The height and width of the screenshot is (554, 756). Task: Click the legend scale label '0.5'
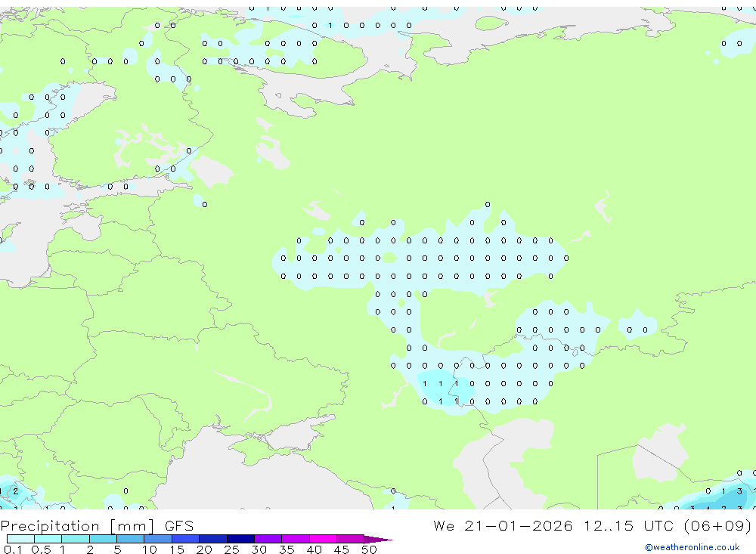(41, 549)
